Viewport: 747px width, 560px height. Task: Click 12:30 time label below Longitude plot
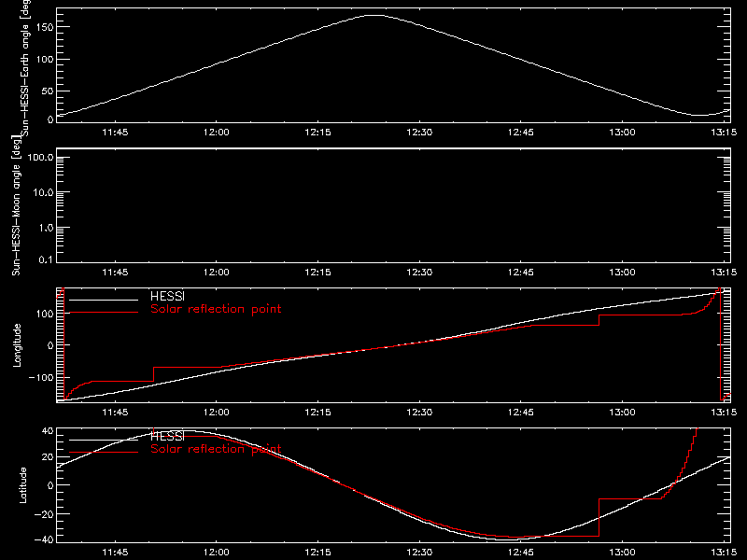(419, 413)
